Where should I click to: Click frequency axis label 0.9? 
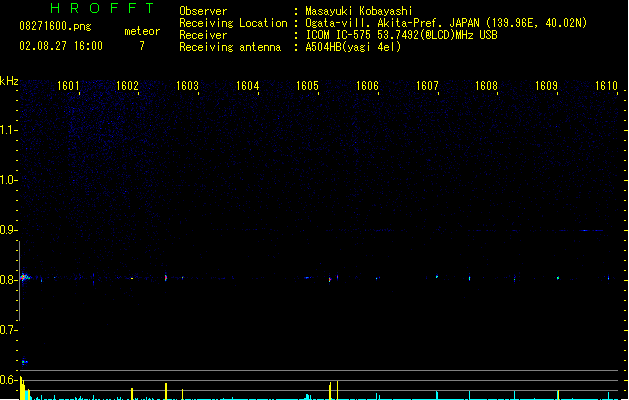(x=8, y=230)
